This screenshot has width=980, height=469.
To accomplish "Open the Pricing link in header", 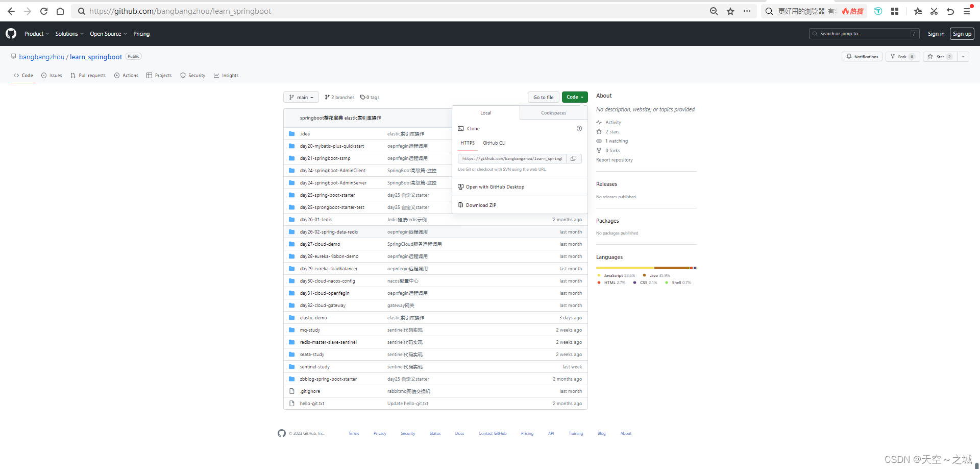I will pos(141,34).
